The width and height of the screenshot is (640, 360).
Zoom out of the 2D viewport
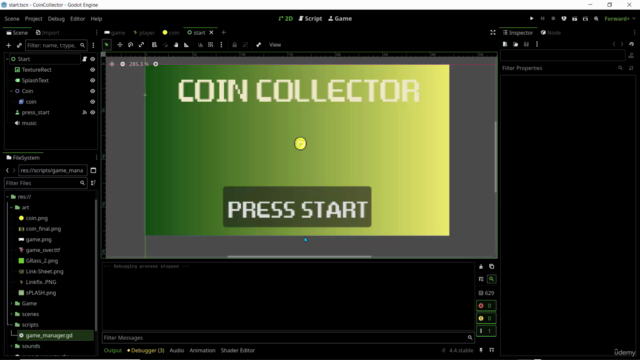tap(122, 64)
